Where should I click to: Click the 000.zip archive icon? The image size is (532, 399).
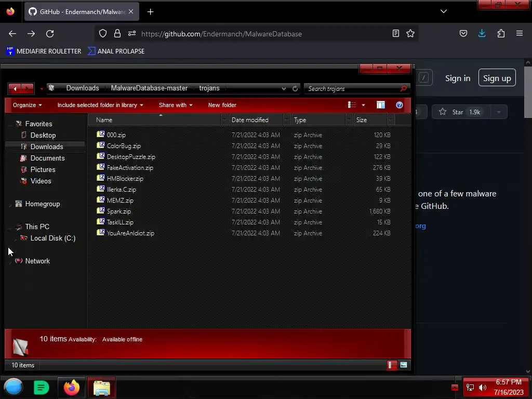[100, 134]
